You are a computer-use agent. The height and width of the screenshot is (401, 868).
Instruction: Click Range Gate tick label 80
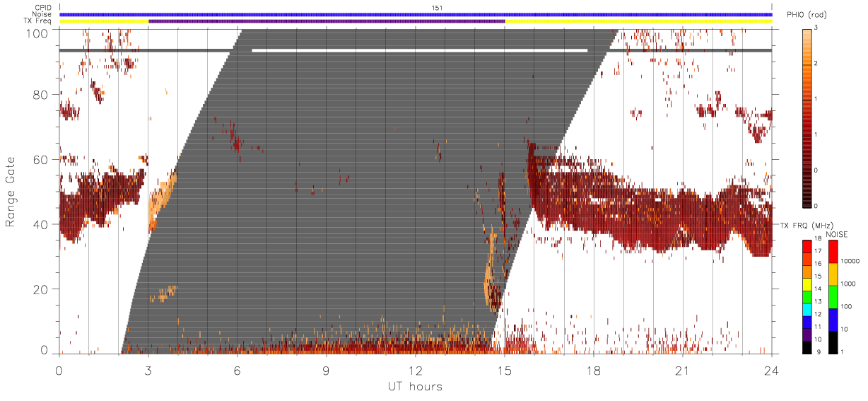(42, 95)
